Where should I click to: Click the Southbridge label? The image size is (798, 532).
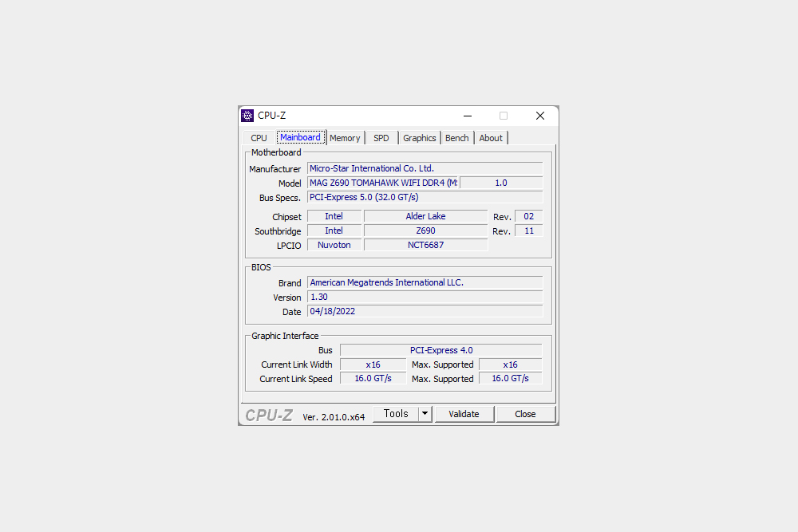point(278,231)
